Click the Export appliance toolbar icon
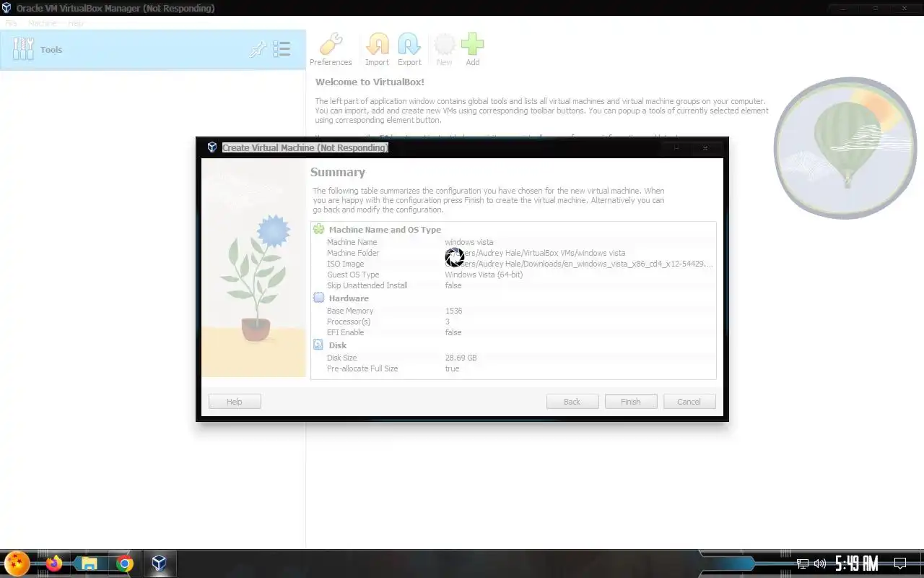The height and width of the screenshot is (578, 924). coord(409,49)
